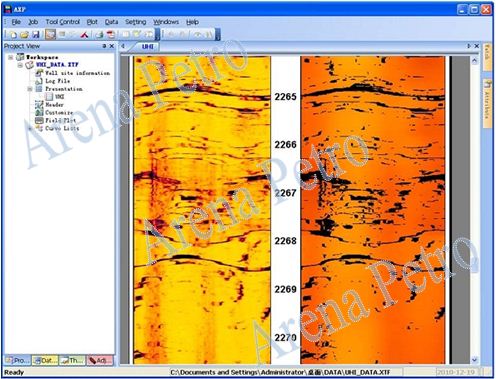
Task: Close the Project View panel
Action: 112,46
